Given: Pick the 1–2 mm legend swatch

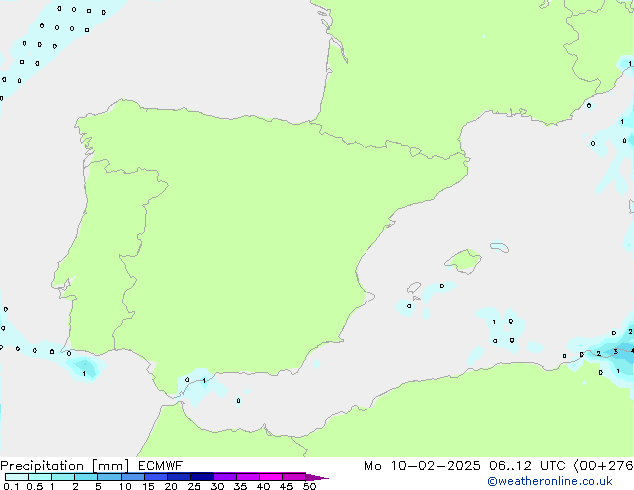Looking at the screenshot, I should [63, 477].
